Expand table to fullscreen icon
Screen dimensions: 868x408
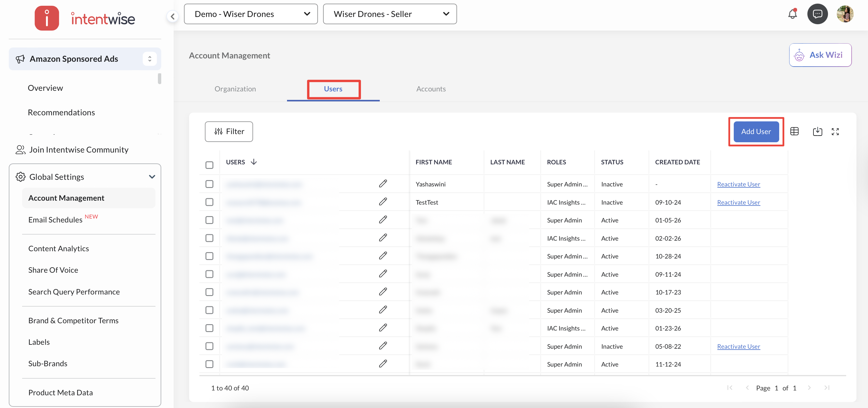pyautogui.click(x=835, y=131)
